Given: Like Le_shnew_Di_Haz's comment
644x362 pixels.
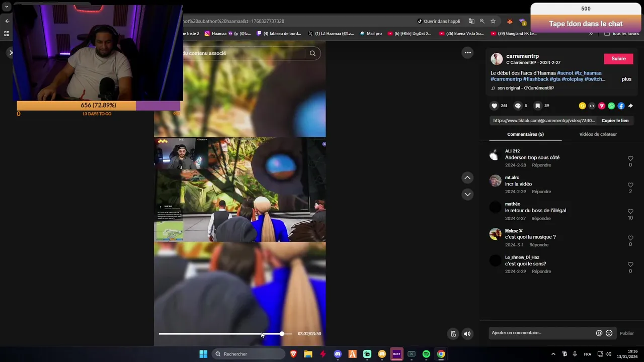Looking at the screenshot, I should (630, 264).
